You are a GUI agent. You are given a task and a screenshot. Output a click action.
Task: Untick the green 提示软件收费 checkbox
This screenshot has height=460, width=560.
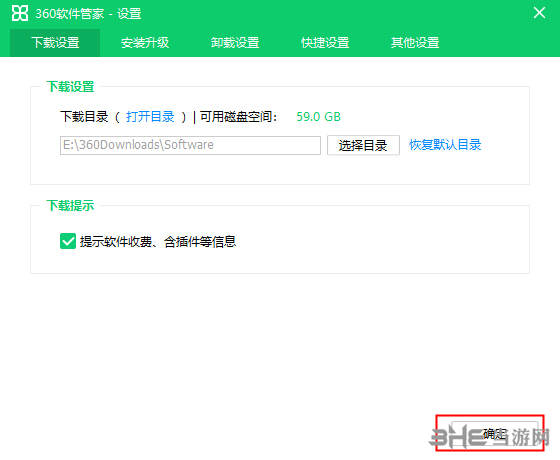point(68,241)
